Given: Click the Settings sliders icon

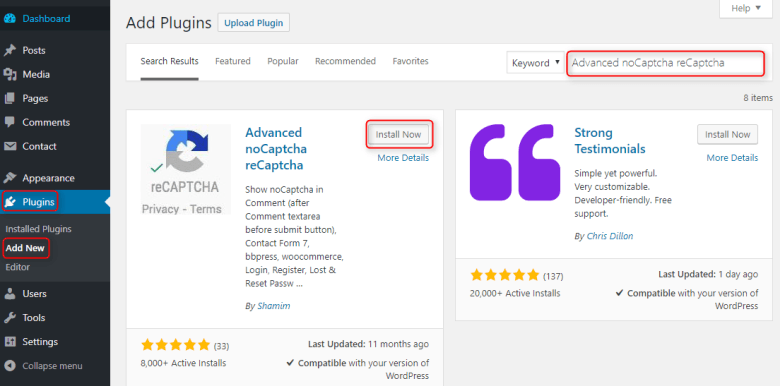Looking at the screenshot, I should point(9,342).
